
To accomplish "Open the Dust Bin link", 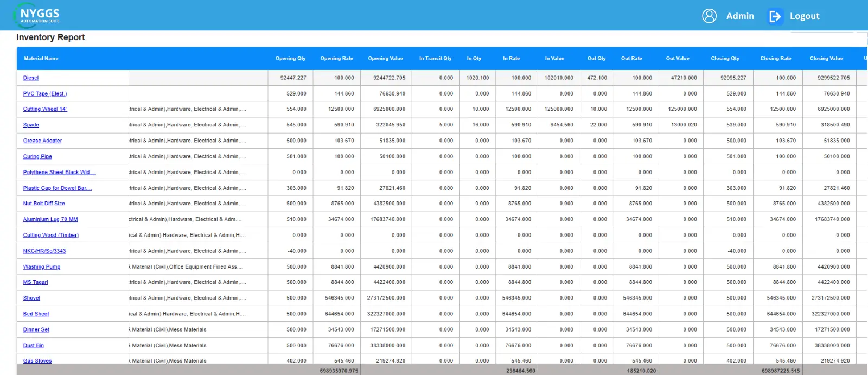I will 34,346.
